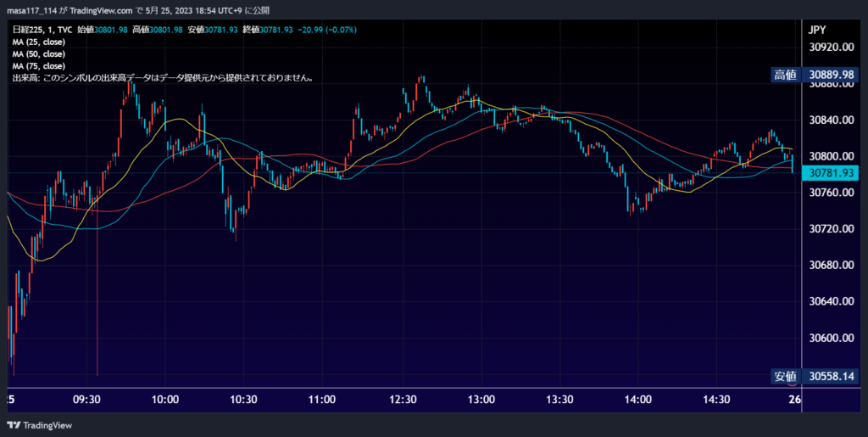Click the −20.99 (−0.07%) change value
The height and width of the screenshot is (437, 868).
tap(326, 30)
